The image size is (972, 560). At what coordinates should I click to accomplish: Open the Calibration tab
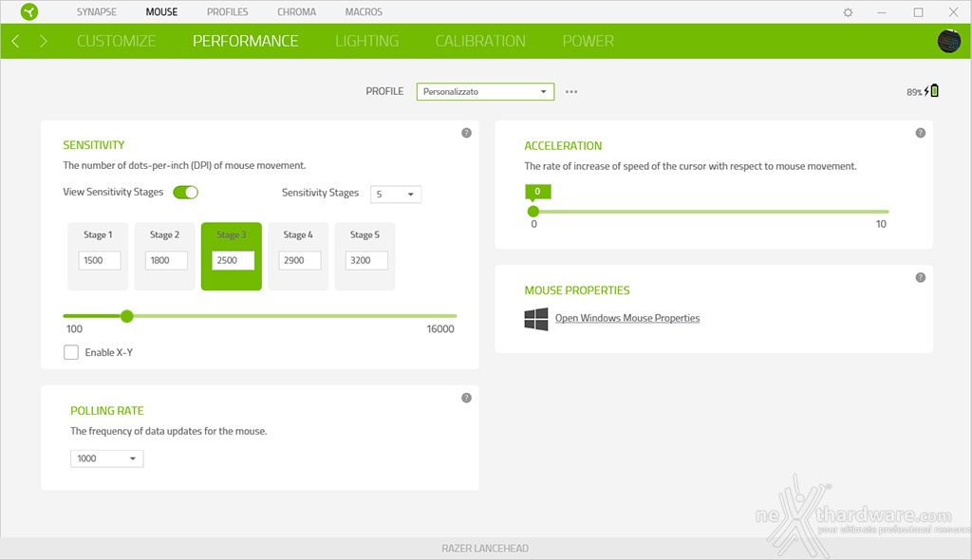coord(480,41)
